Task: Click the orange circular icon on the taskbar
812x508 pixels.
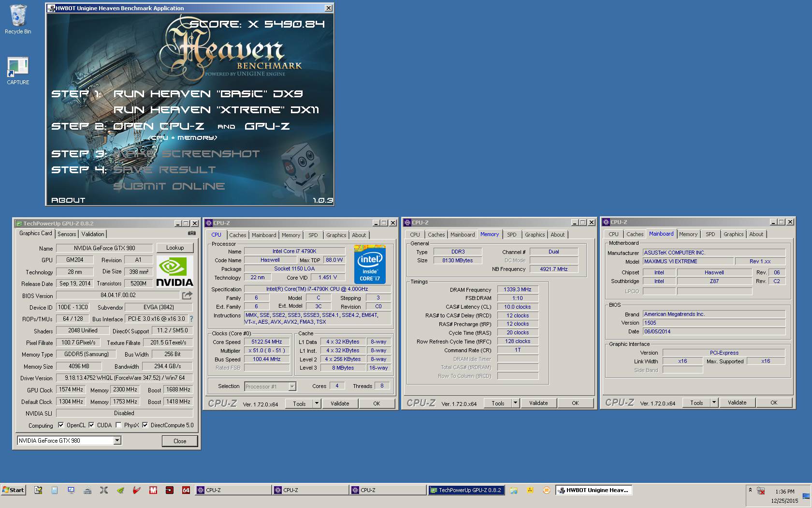Action: pos(547,490)
